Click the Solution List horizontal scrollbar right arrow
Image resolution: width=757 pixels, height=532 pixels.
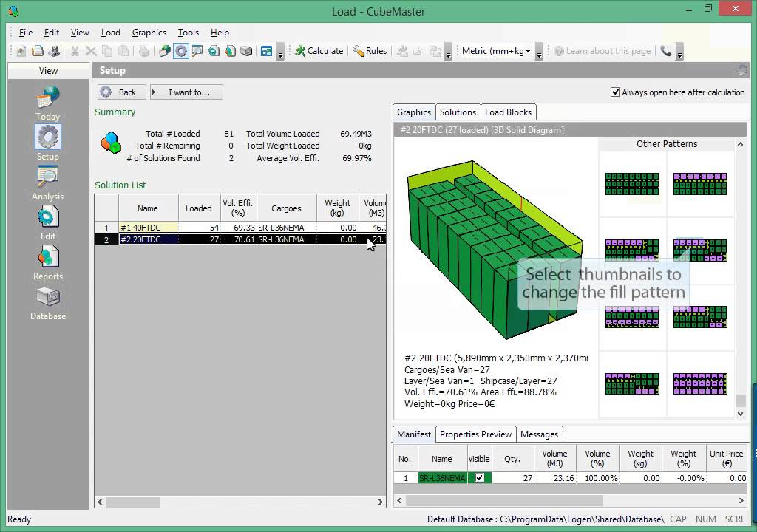pos(381,502)
